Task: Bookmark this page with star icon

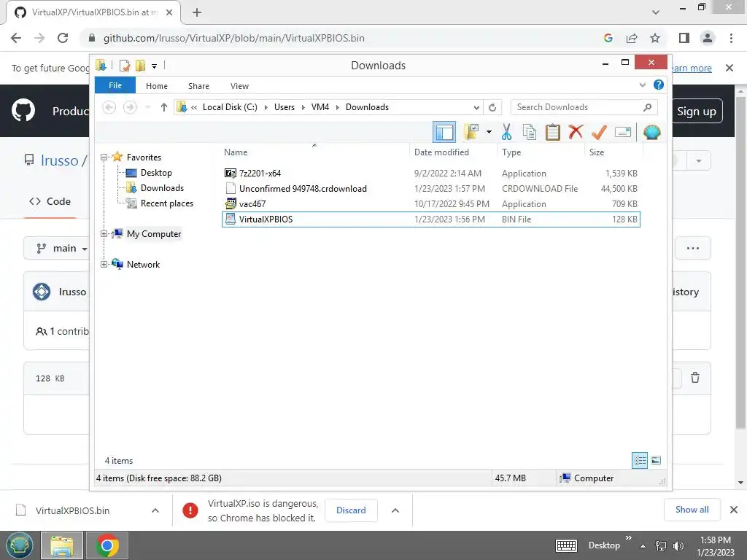Action: coord(655,38)
